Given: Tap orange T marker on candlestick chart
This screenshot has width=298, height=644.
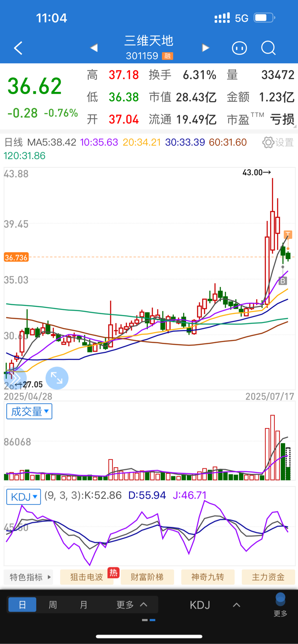Looking at the screenshot, I should tap(288, 234).
